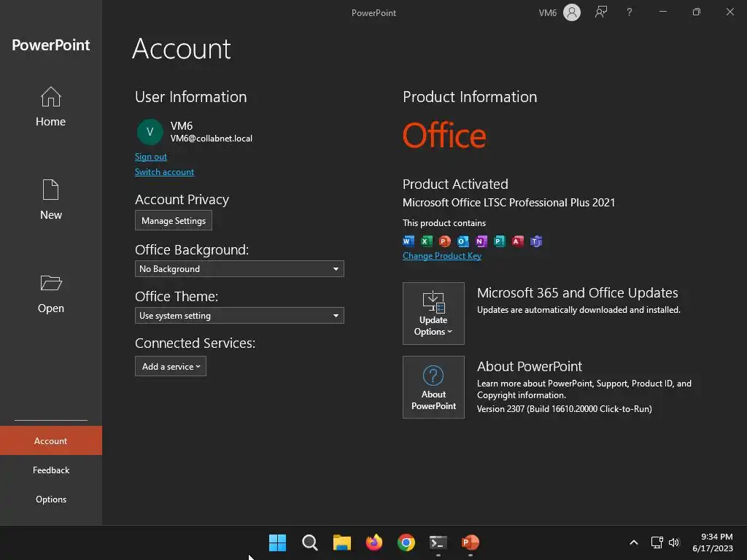Open the network status tray icon

pos(657,542)
